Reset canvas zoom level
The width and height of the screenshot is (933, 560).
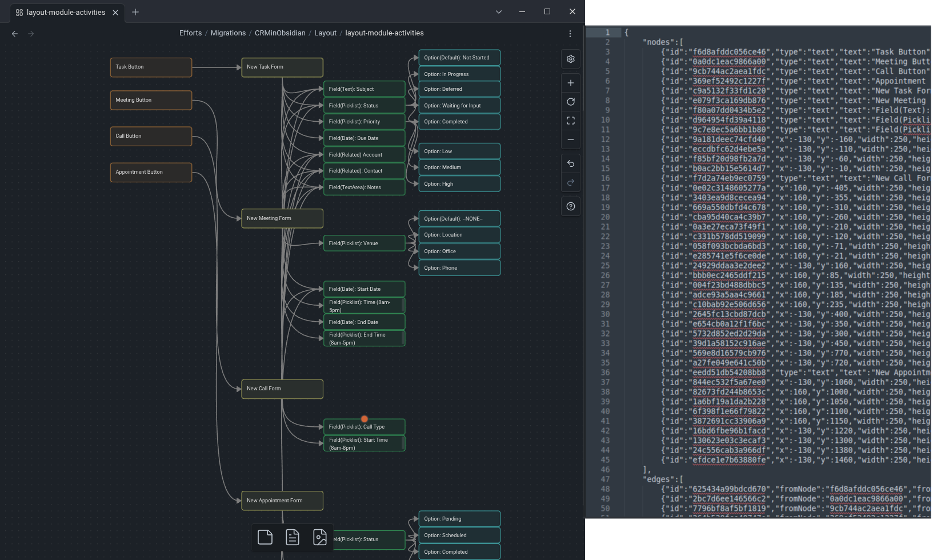click(570, 102)
